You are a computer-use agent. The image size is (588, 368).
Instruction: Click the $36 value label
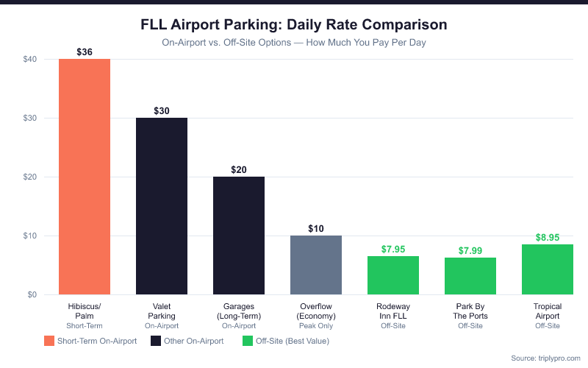point(85,52)
